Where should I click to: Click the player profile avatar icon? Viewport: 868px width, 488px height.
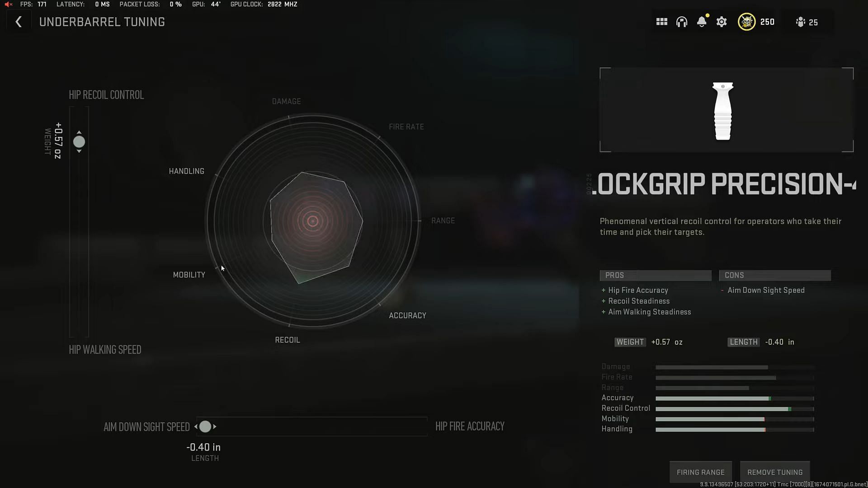(x=746, y=22)
